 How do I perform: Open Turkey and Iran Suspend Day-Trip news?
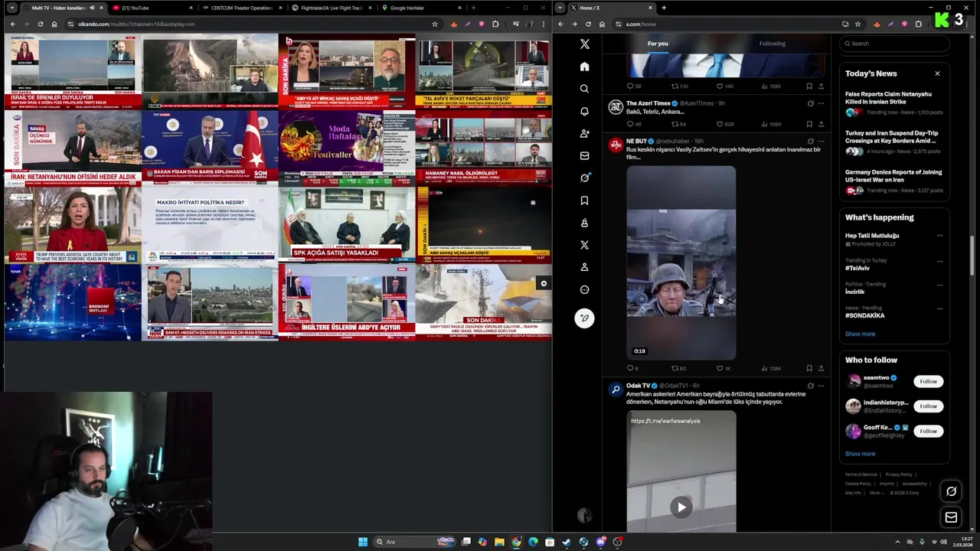[894, 142]
